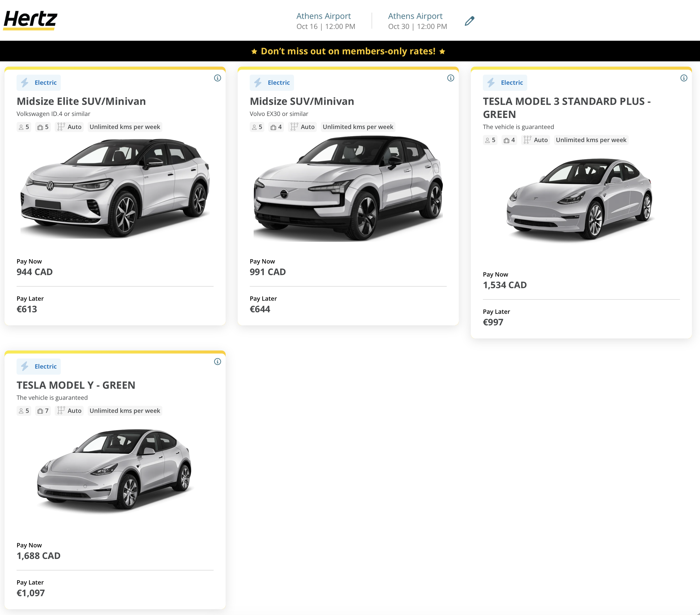Click 'Unlimited kms per week' on Volkswagen card
This screenshot has height=615, width=700.
pos(125,127)
